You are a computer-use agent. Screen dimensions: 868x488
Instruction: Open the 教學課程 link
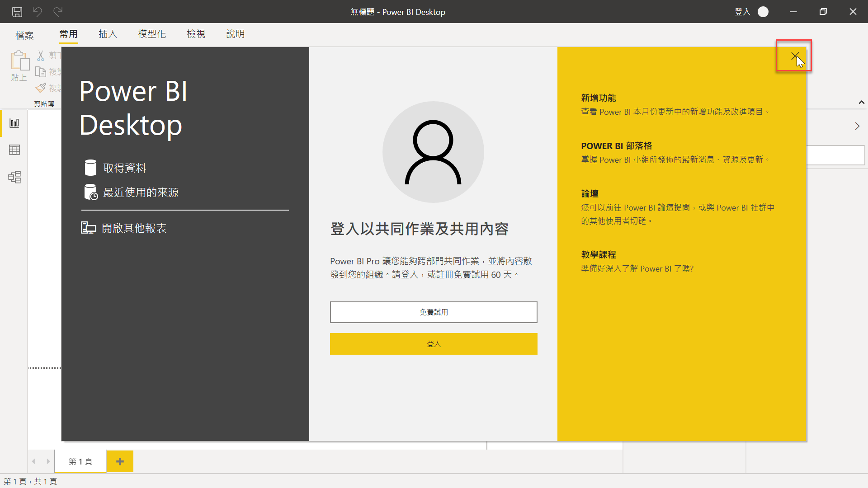[x=599, y=255]
